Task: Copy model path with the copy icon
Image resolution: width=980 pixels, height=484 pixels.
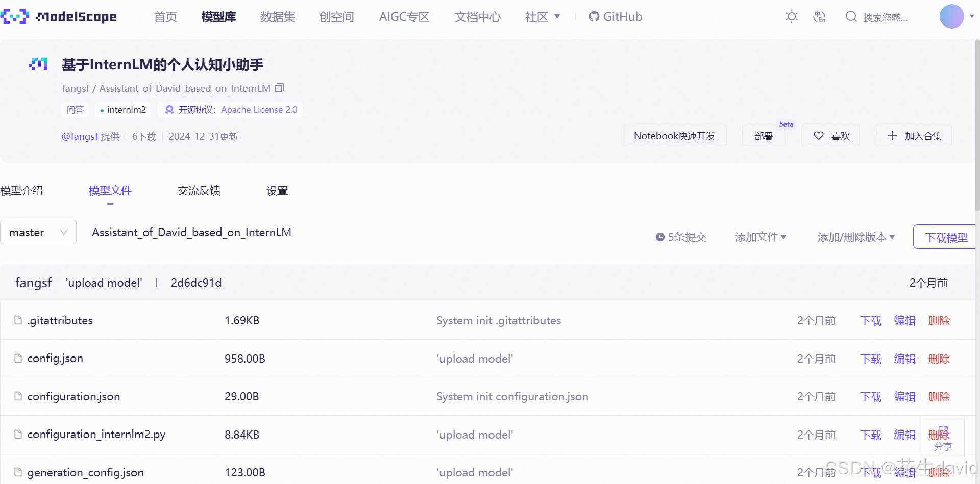Action: pos(280,88)
